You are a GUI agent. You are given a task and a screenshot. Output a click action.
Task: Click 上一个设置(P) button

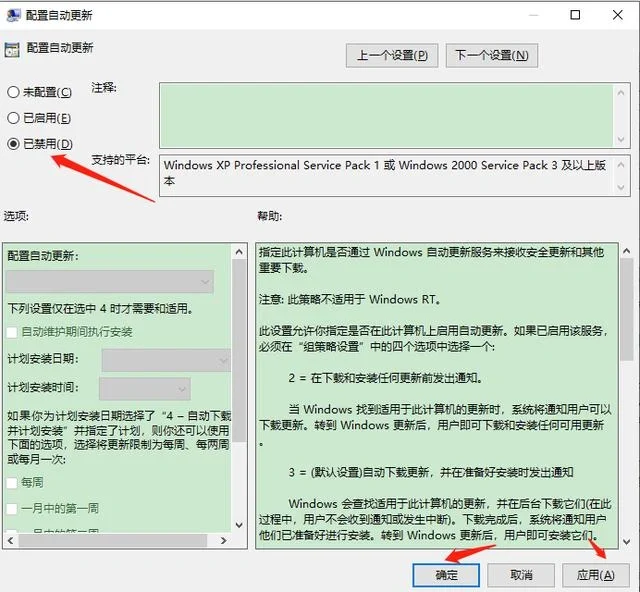pos(392,56)
